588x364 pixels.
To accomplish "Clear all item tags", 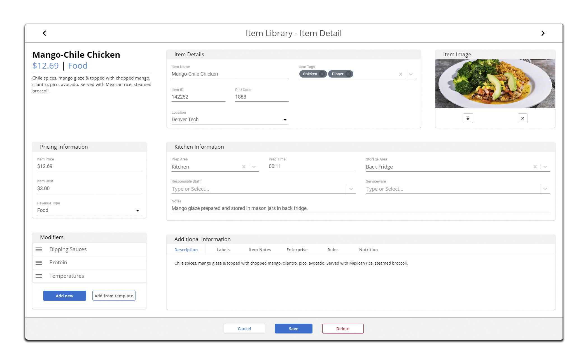I will coord(401,74).
